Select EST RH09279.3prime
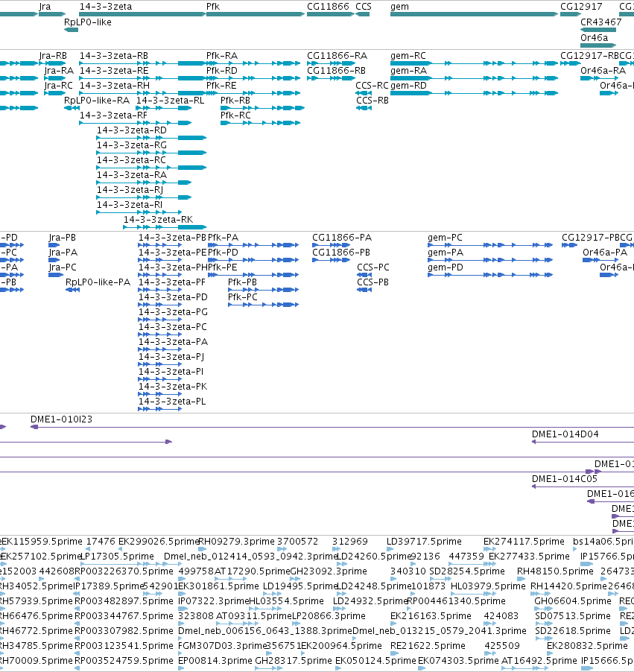634x672 pixels. click(x=236, y=542)
